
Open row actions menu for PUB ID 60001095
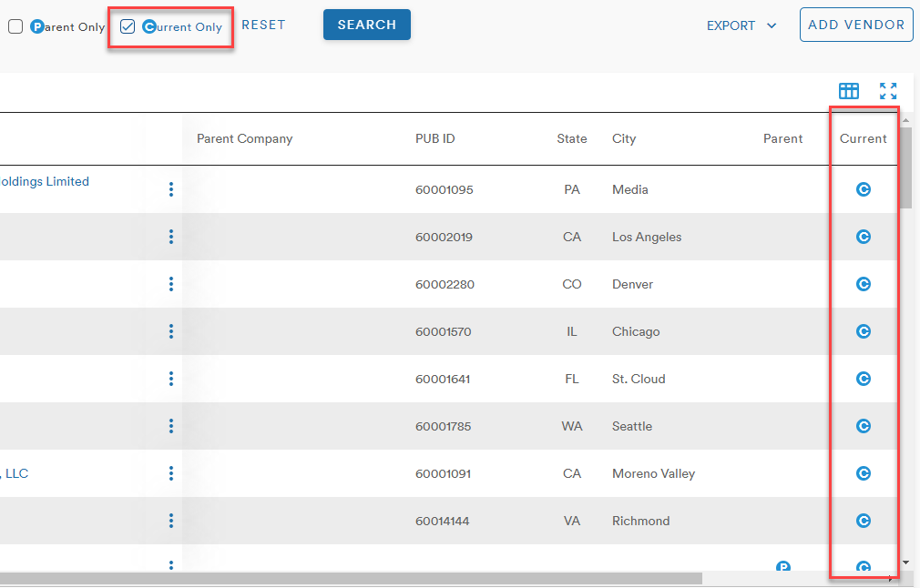[170, 189]
